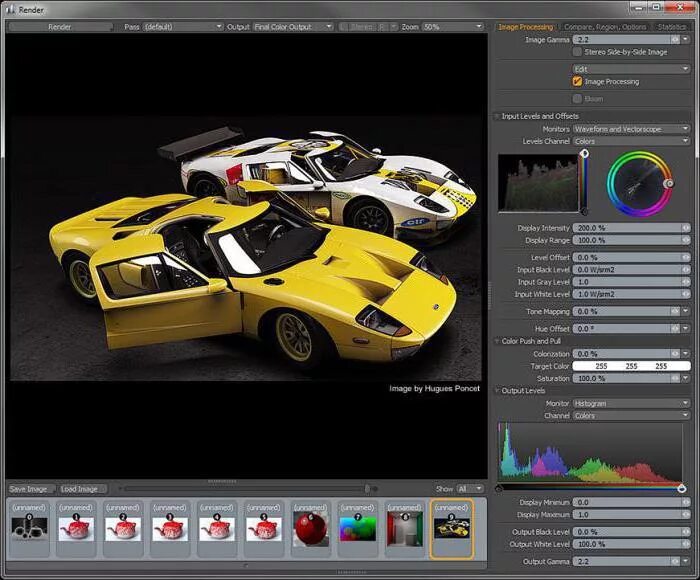Image resolution: width=700 pixels, height=580 pixels.
Task: Open the Monitors Waveform and Vectorscope dropdown
Action: point(630,129)
